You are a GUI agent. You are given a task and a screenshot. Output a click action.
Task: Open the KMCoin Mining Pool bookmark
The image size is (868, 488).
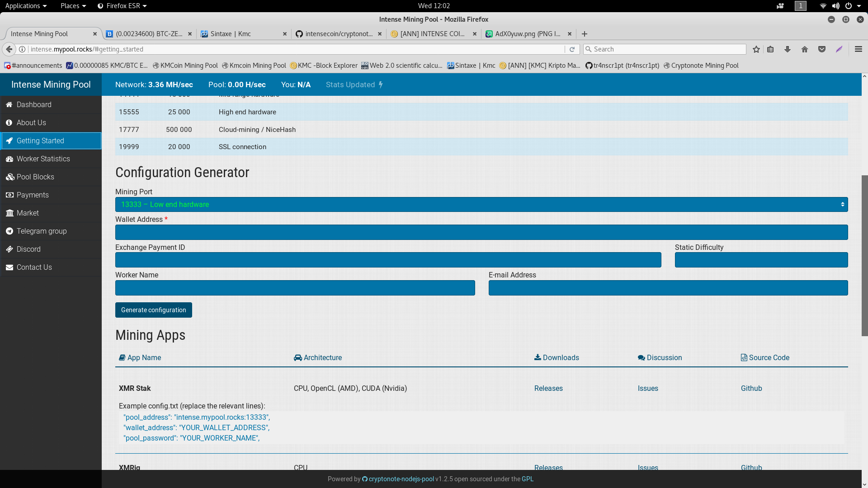tap(185, 66)
